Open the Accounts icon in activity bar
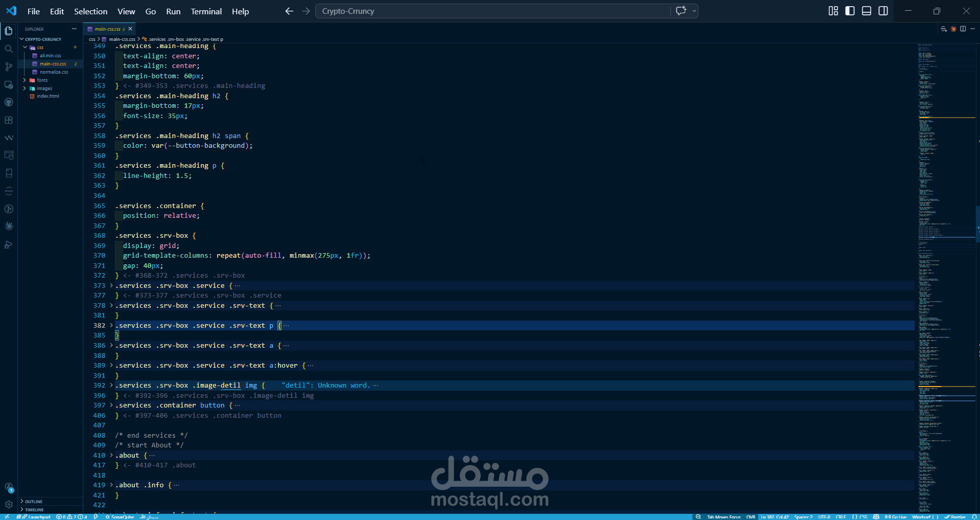980x520 pixels. pyautogui.click(x=9, y=488)
